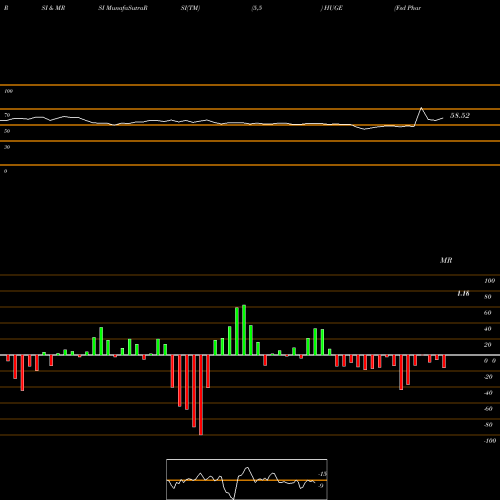Click the 'SI & MR' header label

pos(53,8)
